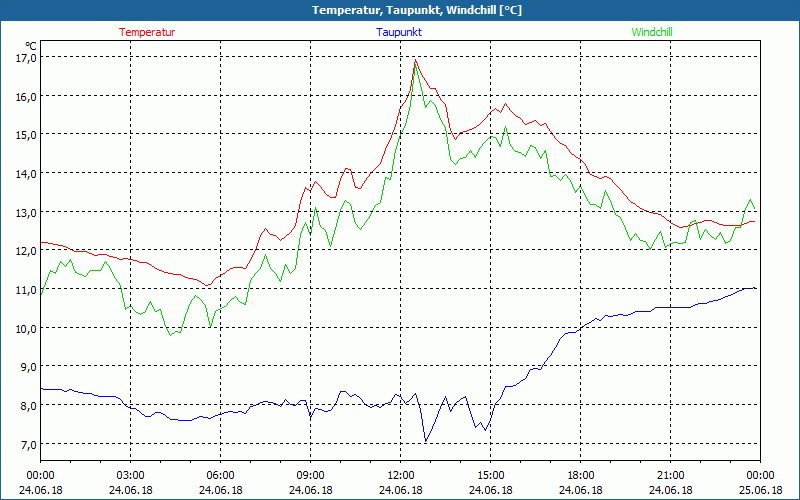This screenshot has height=500, width=800.
Task: Click the °C unit label above the axis
Action: (x=30, y=46)
